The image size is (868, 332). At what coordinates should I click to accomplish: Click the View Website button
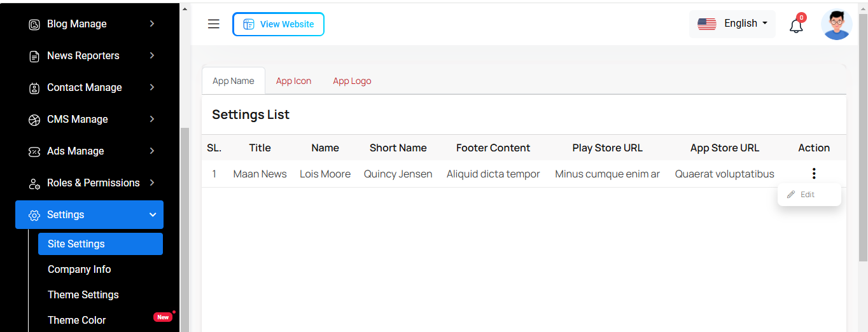tap(278, 24)
